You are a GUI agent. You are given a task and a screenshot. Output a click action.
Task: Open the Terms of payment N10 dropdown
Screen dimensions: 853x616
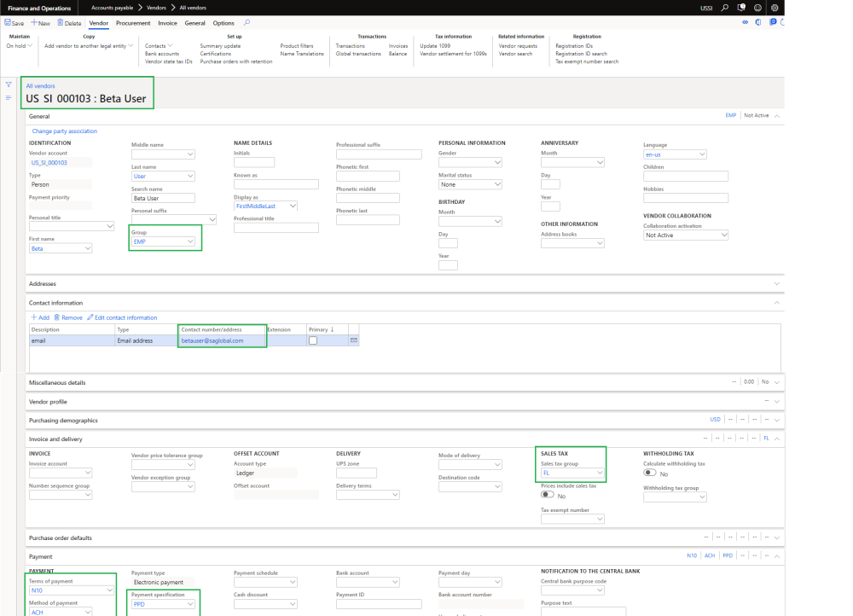109,590
